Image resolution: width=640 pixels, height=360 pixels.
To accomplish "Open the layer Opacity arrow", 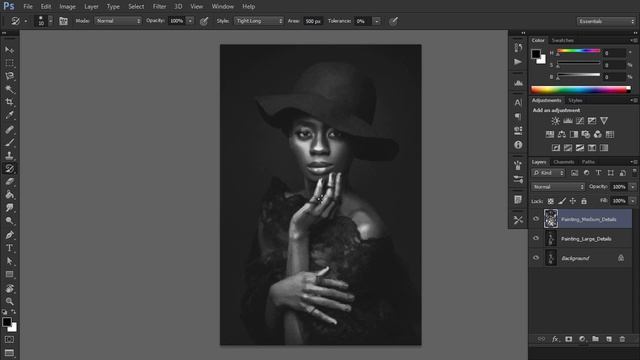I will tap(632, 187).
